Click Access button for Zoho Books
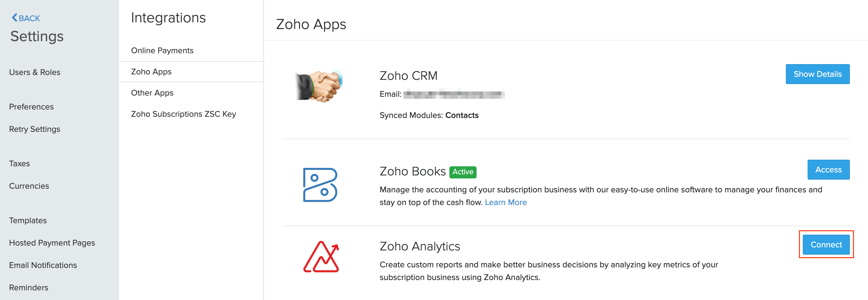This screenshot has height=300, width=868. click(x=828, y=170)
